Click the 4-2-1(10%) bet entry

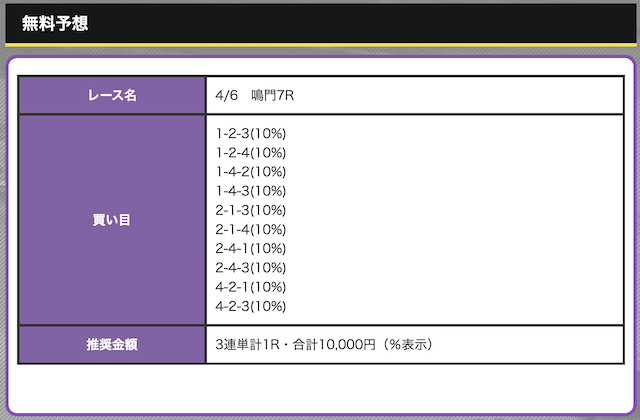pos(251,287)
